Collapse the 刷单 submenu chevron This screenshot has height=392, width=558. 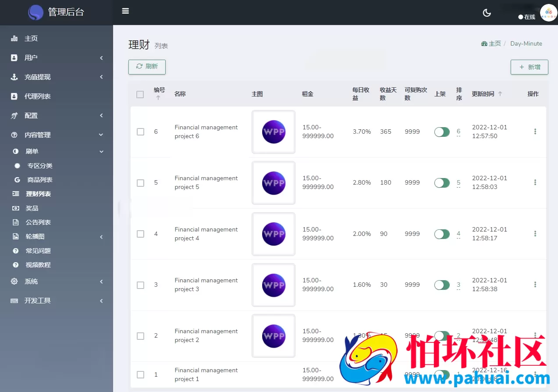101,152
